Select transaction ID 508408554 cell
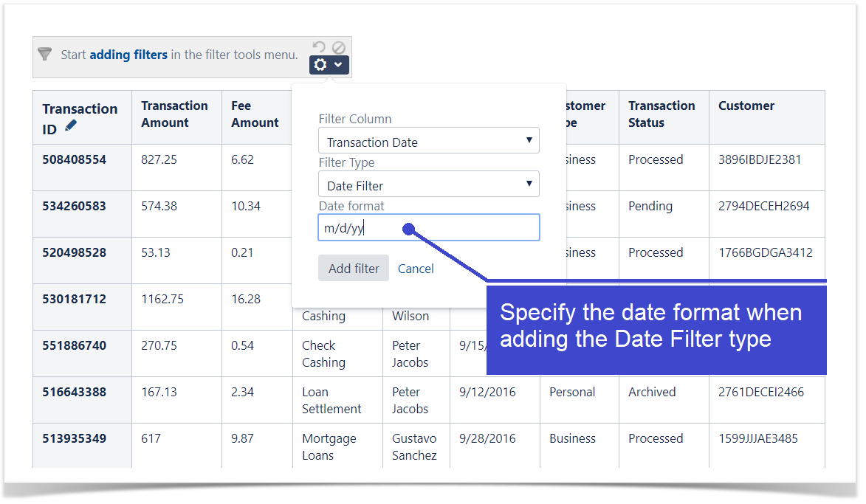 pyautogui.click(x=75, y=159)
